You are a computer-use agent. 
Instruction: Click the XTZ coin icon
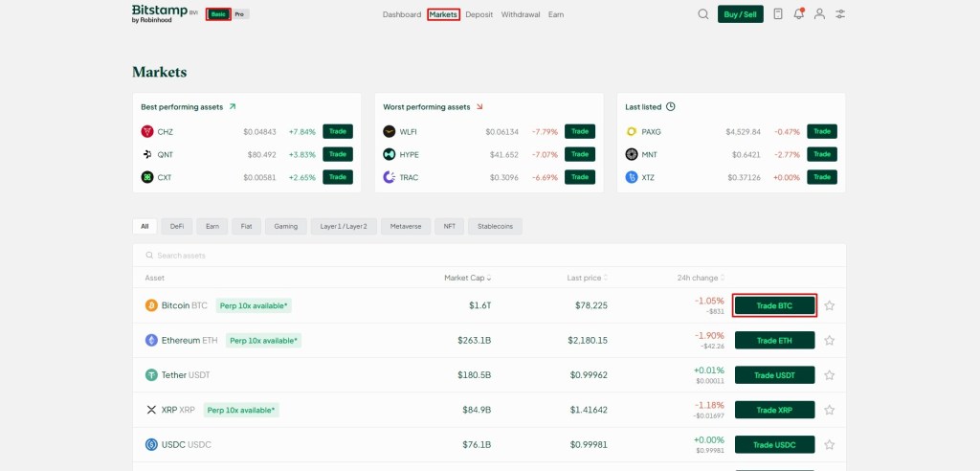coord(632,177)
